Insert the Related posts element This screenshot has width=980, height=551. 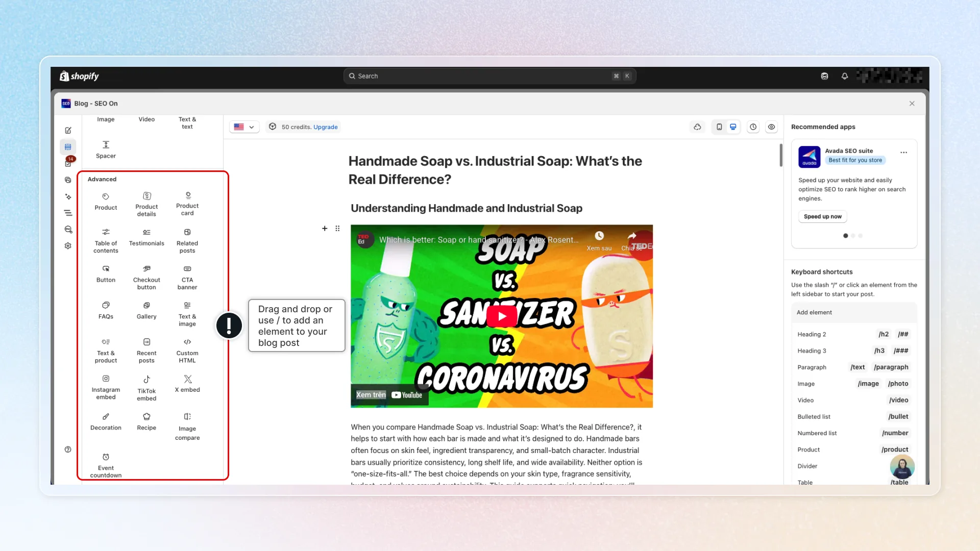tap(187, 241)
